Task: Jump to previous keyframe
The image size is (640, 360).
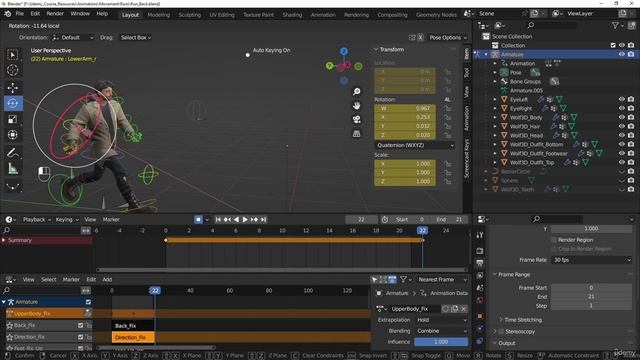Action: (227, 220)
